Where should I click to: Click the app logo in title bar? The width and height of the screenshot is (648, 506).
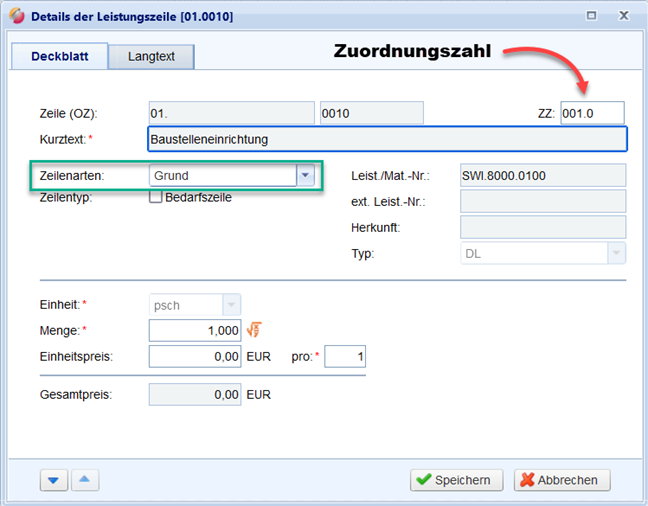click(x=16, y=16)
